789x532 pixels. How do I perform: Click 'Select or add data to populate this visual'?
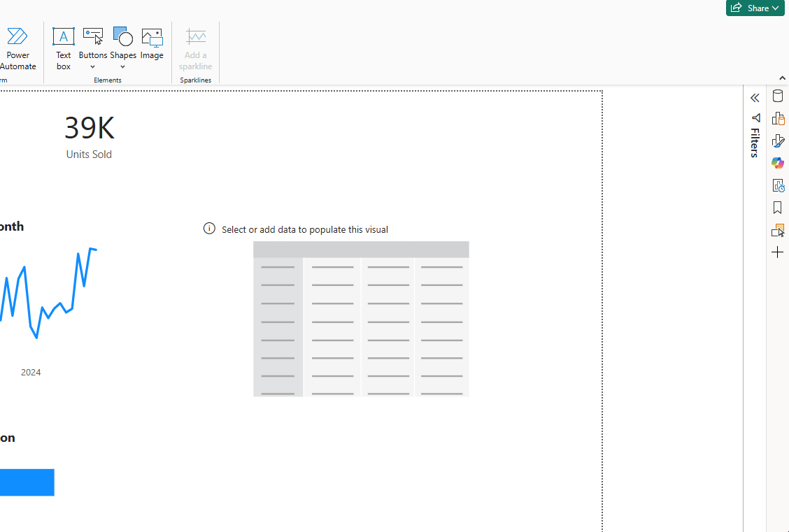point(305,229)
